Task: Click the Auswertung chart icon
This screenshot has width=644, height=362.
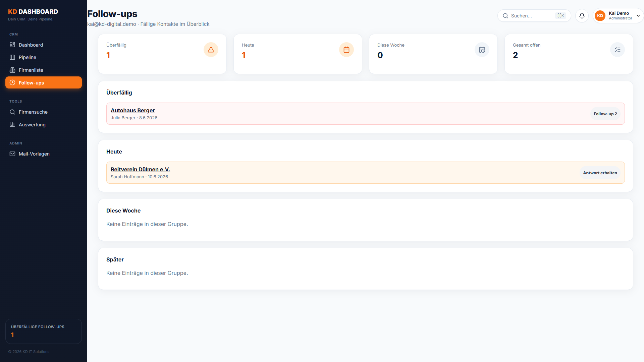Action: tap(12, 124)
